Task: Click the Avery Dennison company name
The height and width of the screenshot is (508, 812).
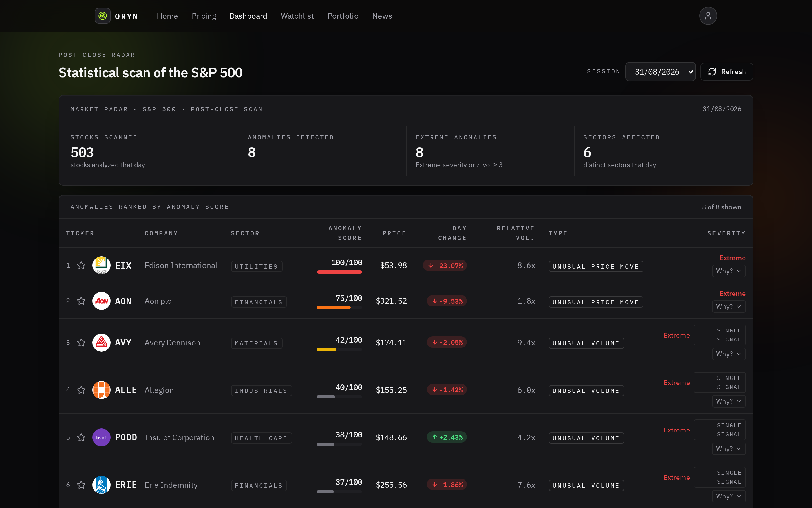Action: click(172, 343)
